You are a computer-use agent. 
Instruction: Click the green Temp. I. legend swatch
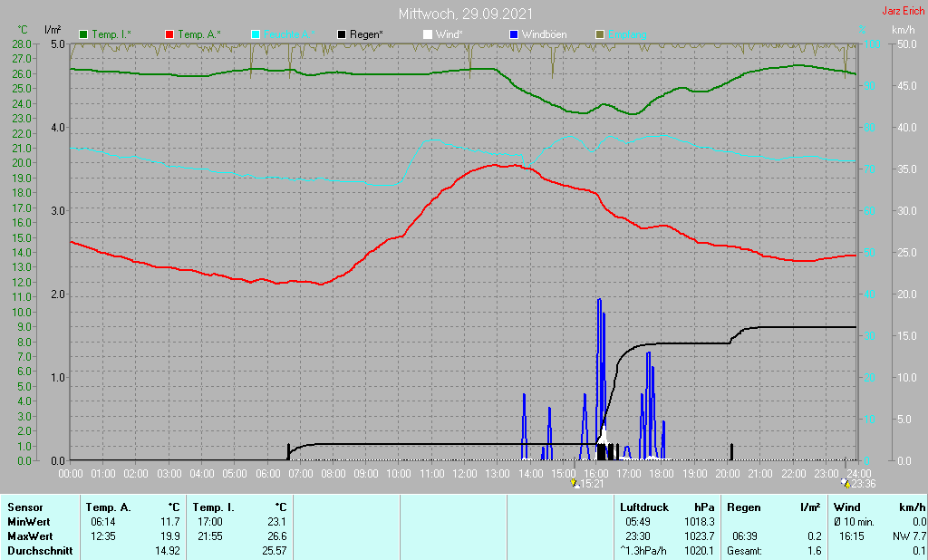83,34
